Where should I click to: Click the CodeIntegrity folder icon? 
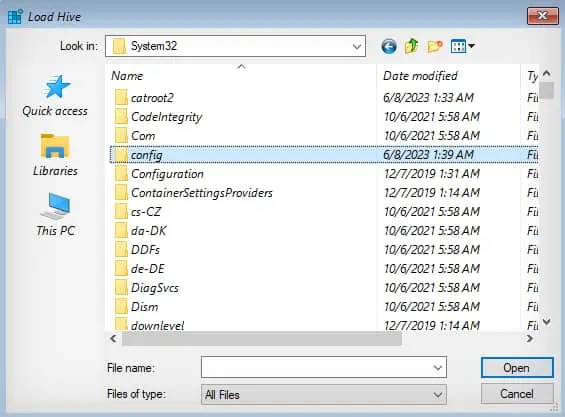click(x=121, y=117)
